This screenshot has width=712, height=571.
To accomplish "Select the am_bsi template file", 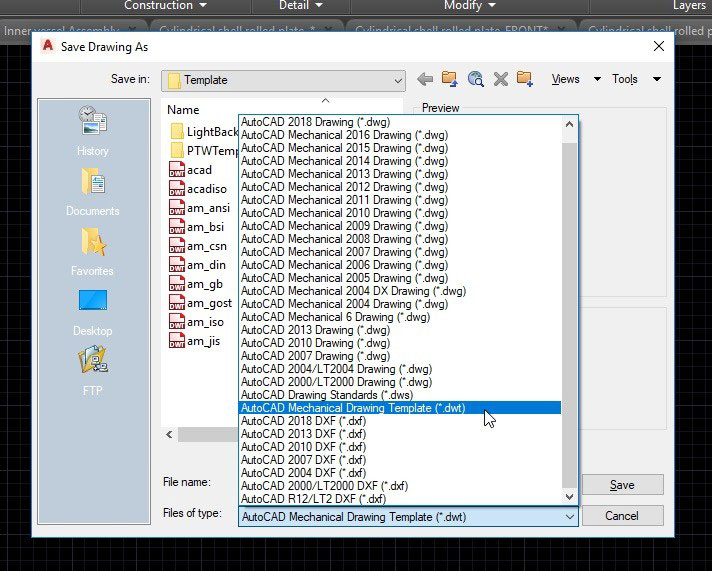I will (x=197, y=227).
